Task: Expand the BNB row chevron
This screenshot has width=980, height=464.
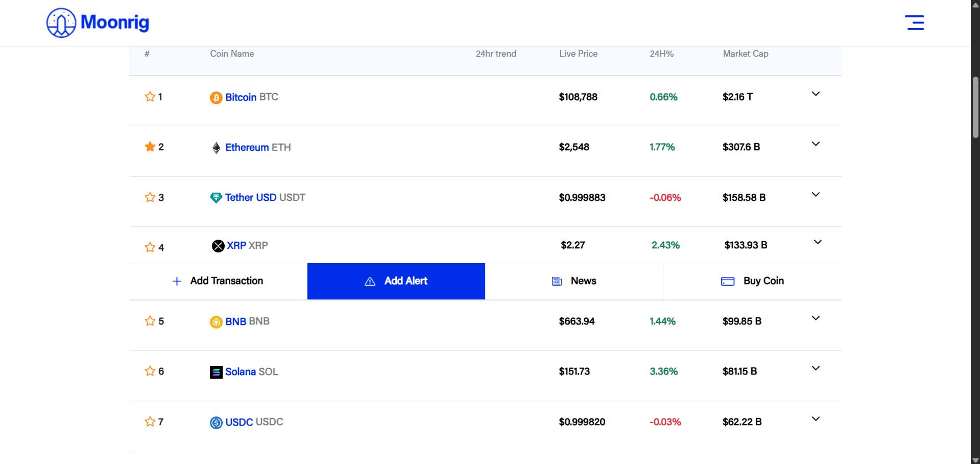Action: coord(816,318)
